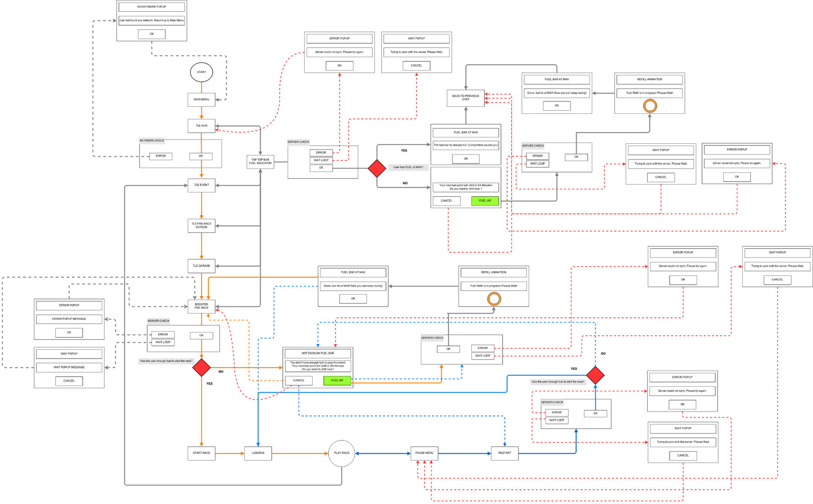This screenshot has height=504, width=813.
Task: Select the TLE GARAGE node
Action: [x=201, y=266]
